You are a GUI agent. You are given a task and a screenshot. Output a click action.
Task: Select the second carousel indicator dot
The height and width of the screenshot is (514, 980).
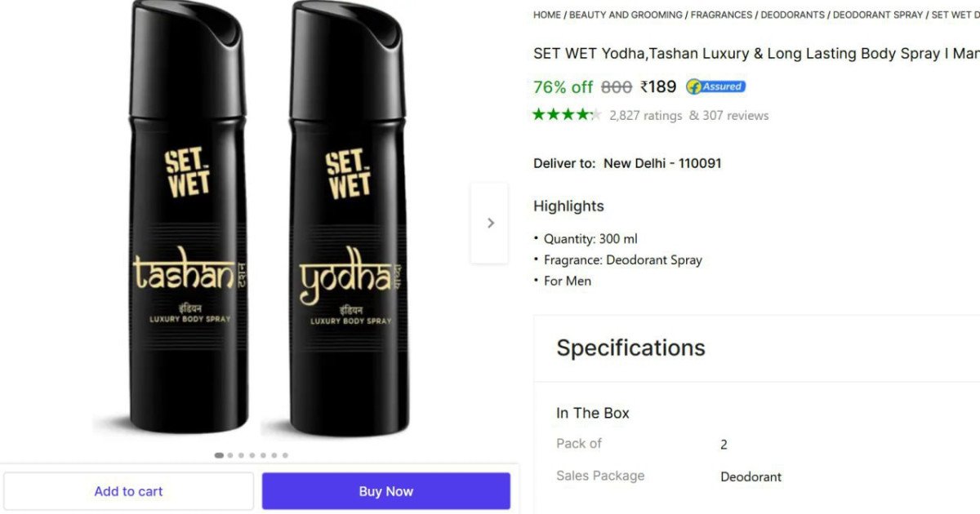click(x=230, y=455)
